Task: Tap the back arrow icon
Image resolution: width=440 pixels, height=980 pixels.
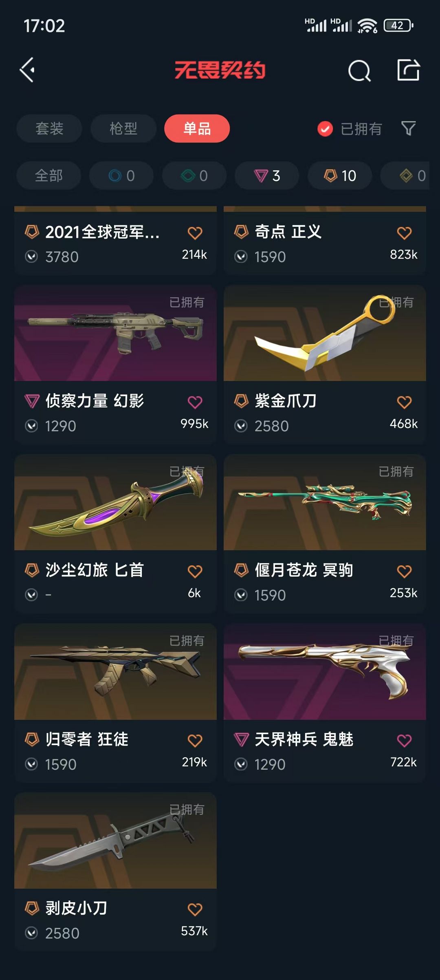Action: 27,70
